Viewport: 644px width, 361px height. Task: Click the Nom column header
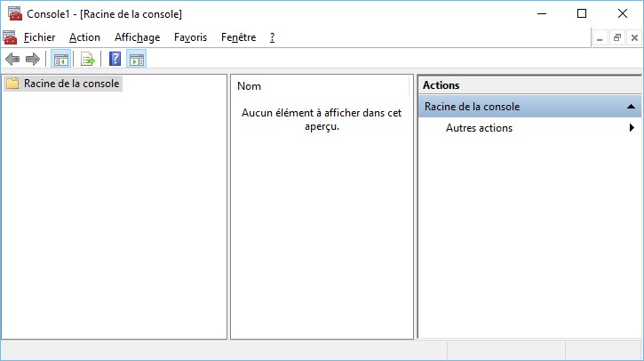point(249,86)
